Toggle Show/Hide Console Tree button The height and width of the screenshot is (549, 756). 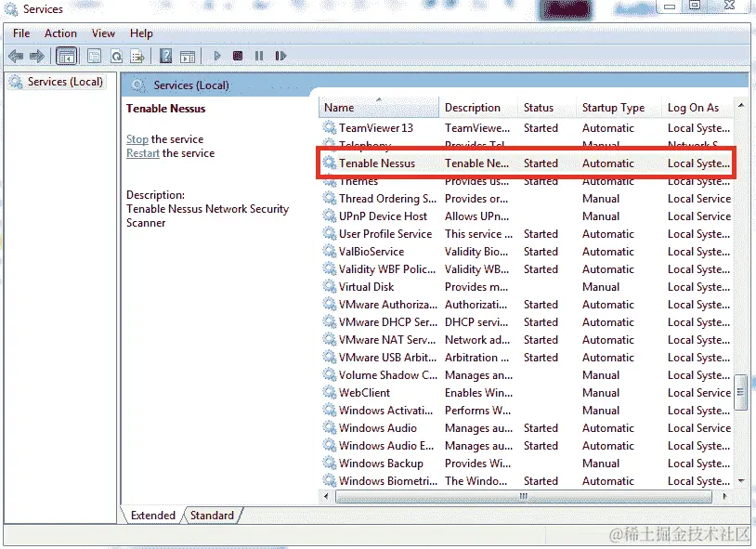[x=67, y=57]
